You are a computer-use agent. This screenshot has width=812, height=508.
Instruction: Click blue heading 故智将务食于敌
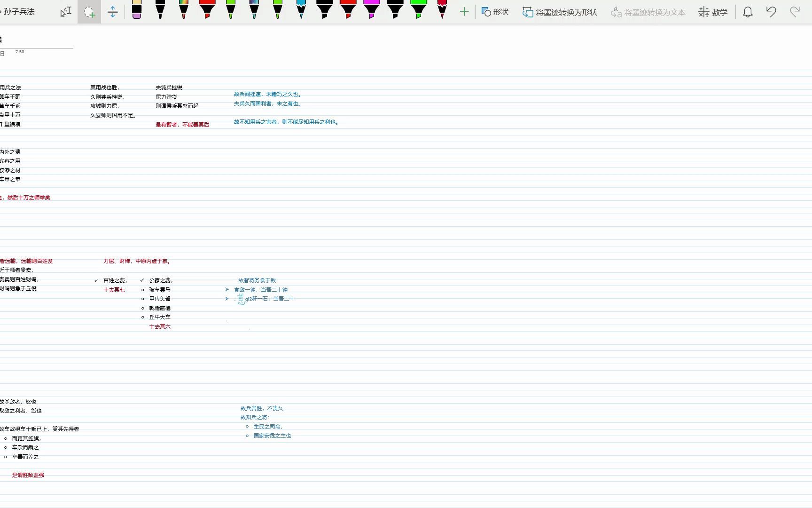[257, 280]
